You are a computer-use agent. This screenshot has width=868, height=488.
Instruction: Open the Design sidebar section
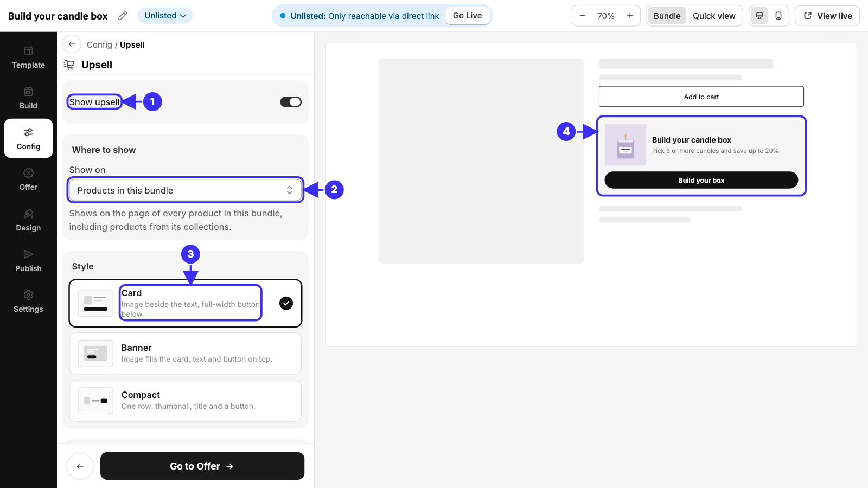(x=28, y=220)
